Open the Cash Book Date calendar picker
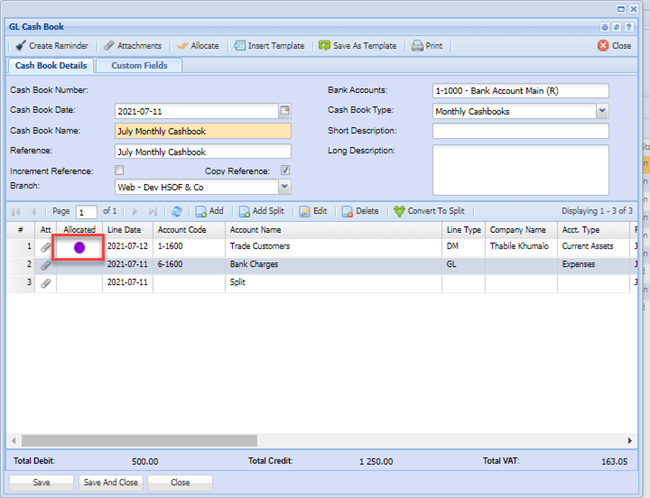 [285, 111]
